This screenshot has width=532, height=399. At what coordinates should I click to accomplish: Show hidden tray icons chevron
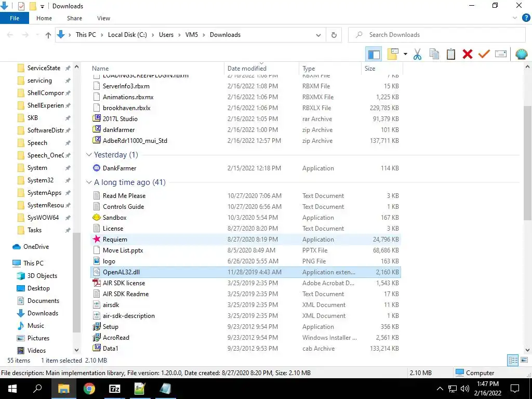coord(440,389)
